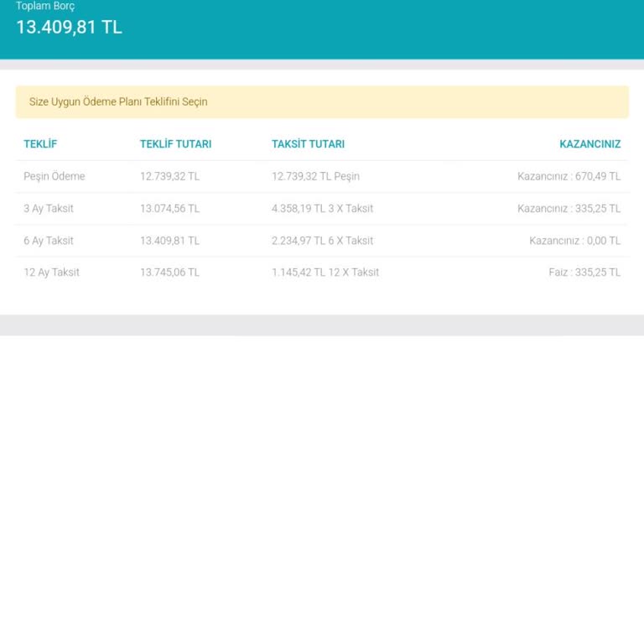Viewport: 644px width, 644px height.
Task: Click 13.409,81 TL in the 6 Ay Taksit row
Action: coord(169,241)
